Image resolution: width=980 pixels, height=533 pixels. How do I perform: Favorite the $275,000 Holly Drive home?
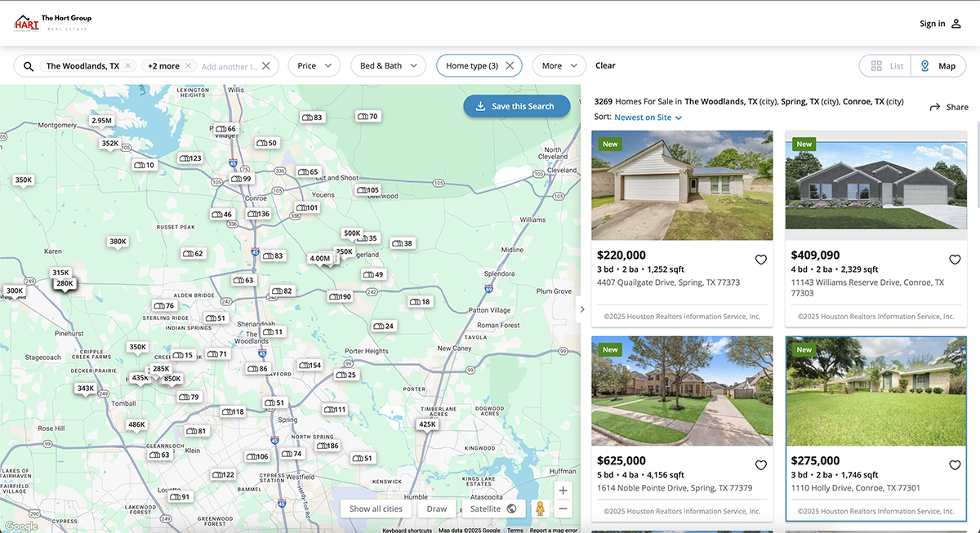955,465
